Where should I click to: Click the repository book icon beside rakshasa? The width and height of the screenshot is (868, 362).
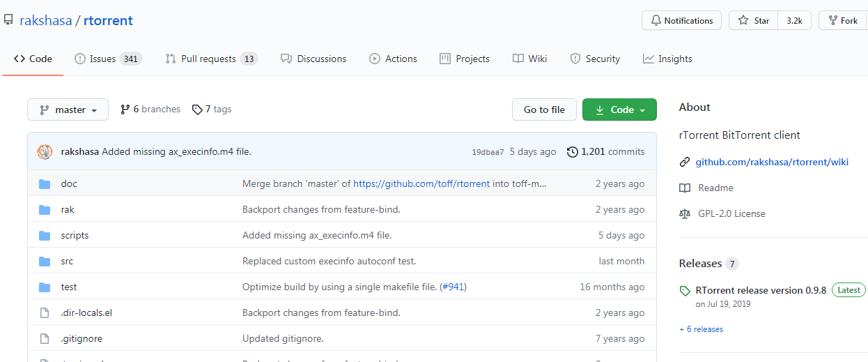[x=8, y=20]
